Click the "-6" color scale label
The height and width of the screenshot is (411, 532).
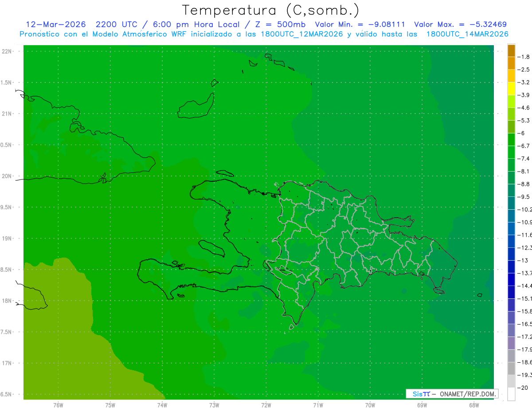[522, 133]
